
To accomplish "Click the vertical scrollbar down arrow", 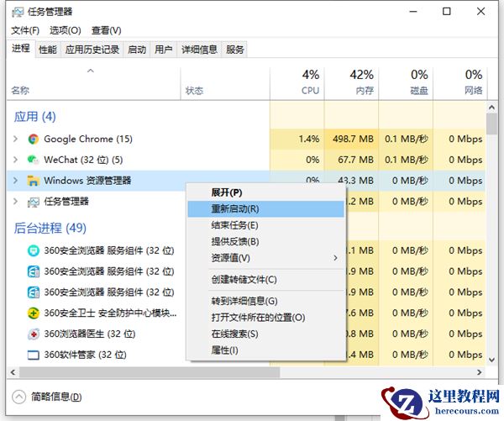I will (491, 360).
